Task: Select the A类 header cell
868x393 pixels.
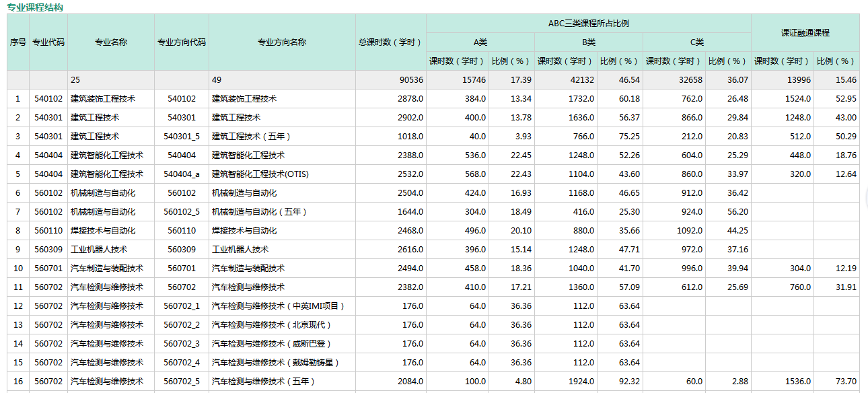Action: [480, 42]
